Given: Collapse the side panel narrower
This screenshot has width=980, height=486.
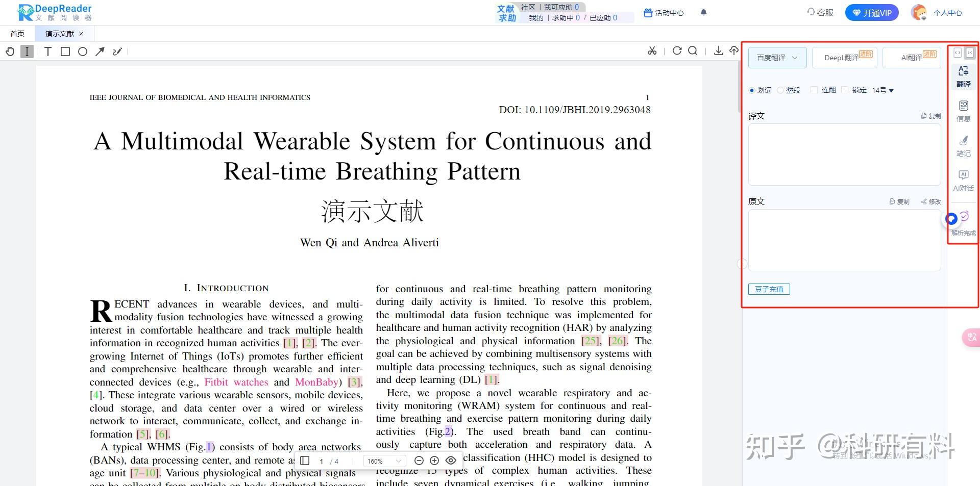Looking at the screenshot, I should (x=969, y=53).
